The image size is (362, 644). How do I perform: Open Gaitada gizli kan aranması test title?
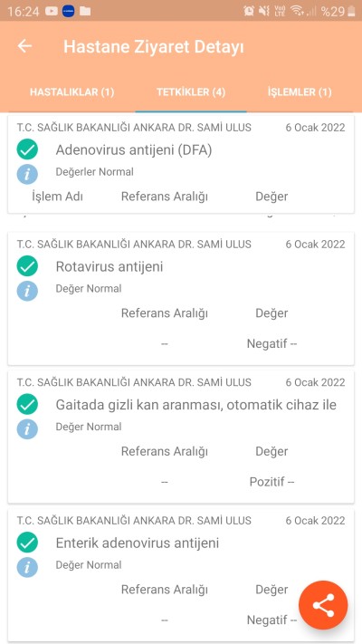(x=196, y=405)
